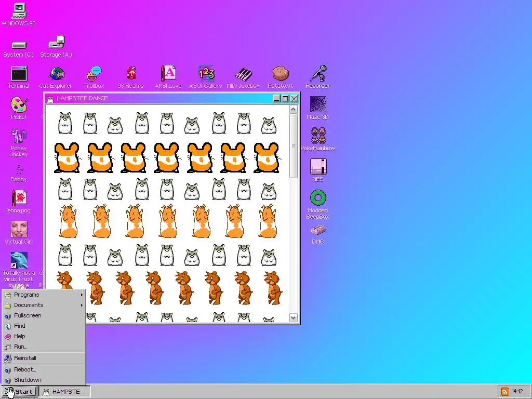
Task: Minimize the HAMPSTER DANCE window
Action: tap(277, 98)
